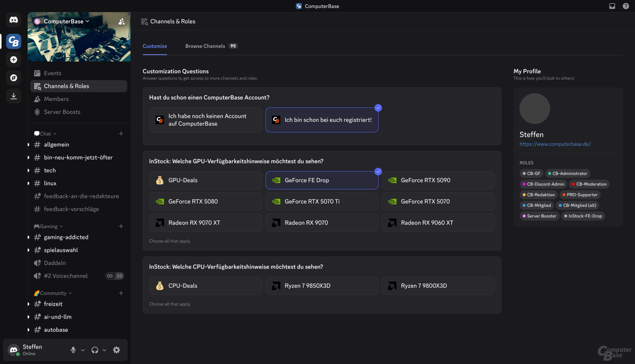
Task: Switch to the Browse Channels tab
Action: (205, 46)
